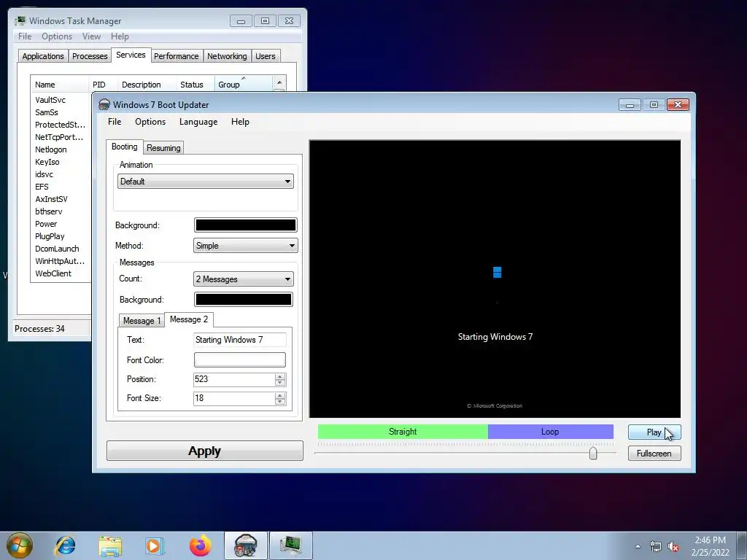Image resolution: width=747 pixels, height=560 pixels.
Task: Play the boot animation preview
Action: [654, 432]
